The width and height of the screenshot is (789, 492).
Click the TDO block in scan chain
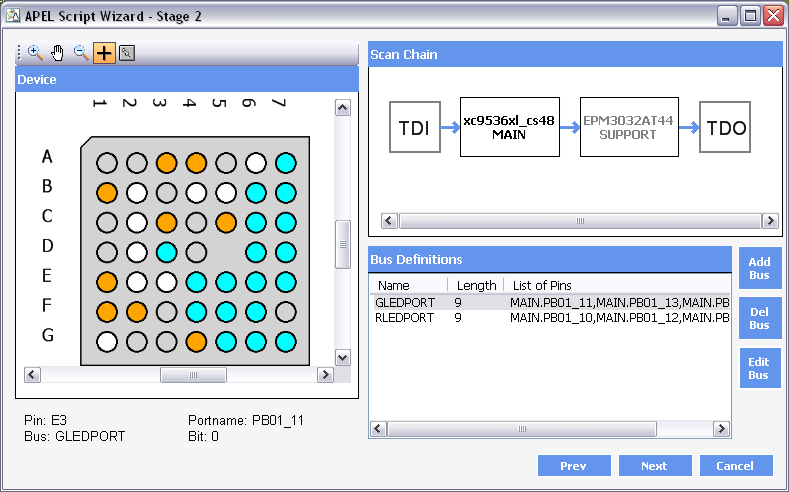pyautogui.click(x=725, y=127)
